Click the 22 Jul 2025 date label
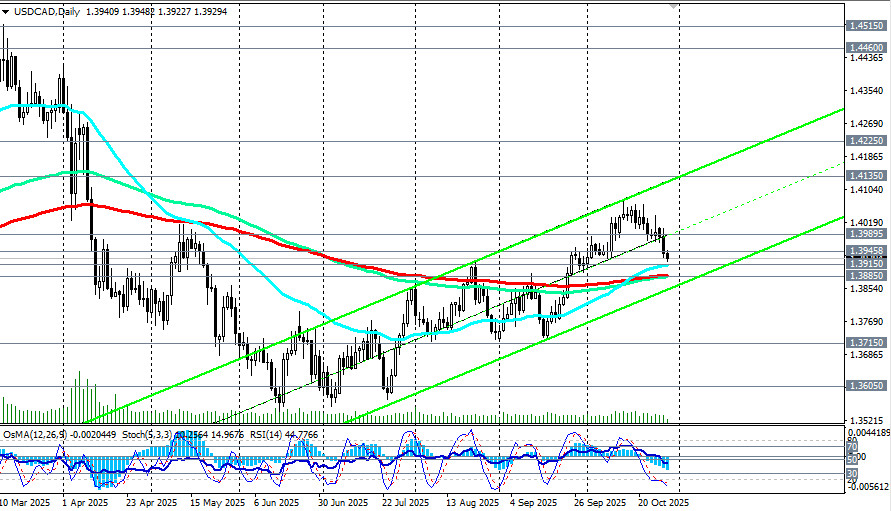Image resolution: width=891 pixels, height=511 pixels. click(405, 503)
